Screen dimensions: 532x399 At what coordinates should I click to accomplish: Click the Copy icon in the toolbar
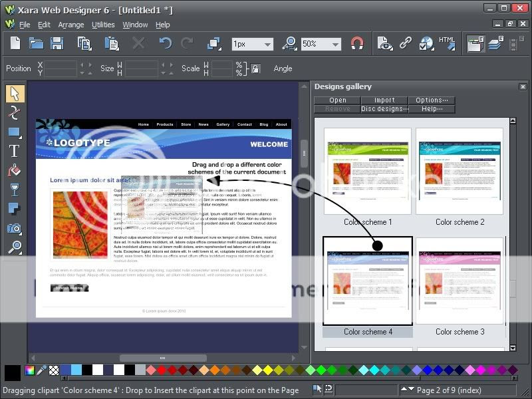click(84, 44)
